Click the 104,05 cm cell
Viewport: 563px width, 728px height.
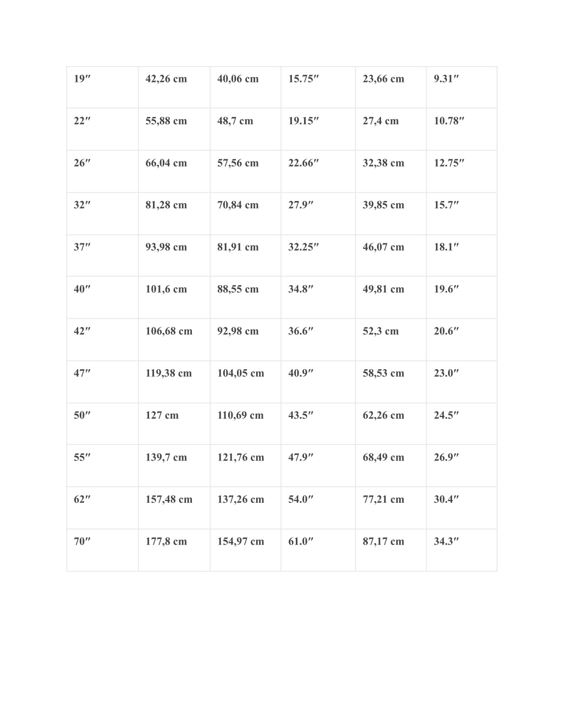coord(245,382)
